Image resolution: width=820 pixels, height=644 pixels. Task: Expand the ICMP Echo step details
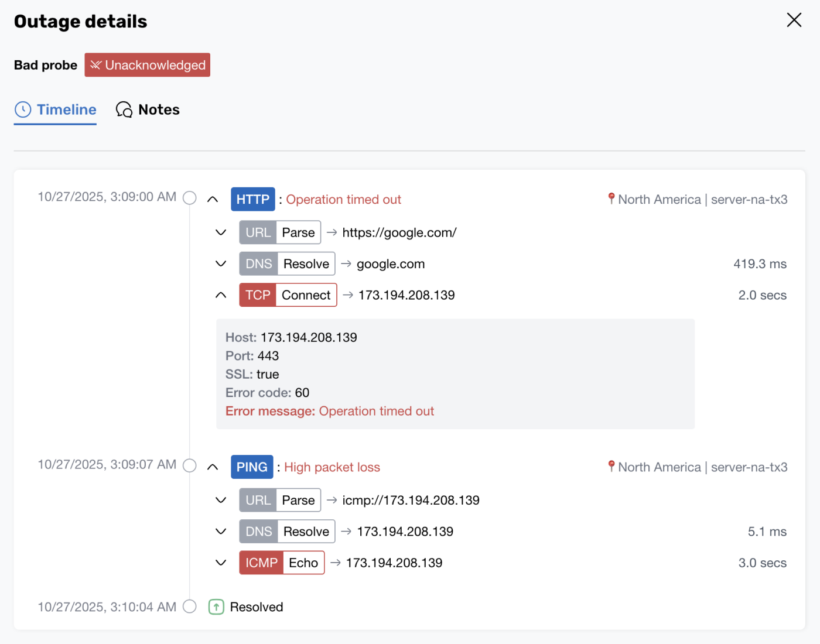221,562
